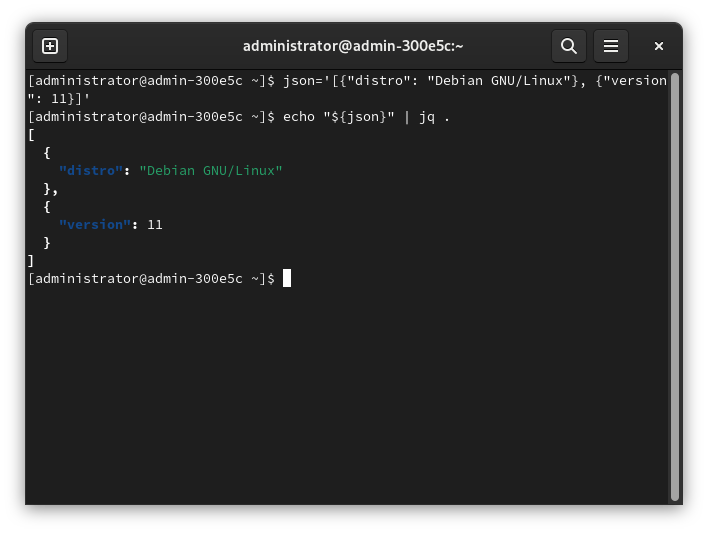The height and width of the screenshot is (533, 708).
Task: Click the value 11 in the jq output
Action: (x=155, y=224)
